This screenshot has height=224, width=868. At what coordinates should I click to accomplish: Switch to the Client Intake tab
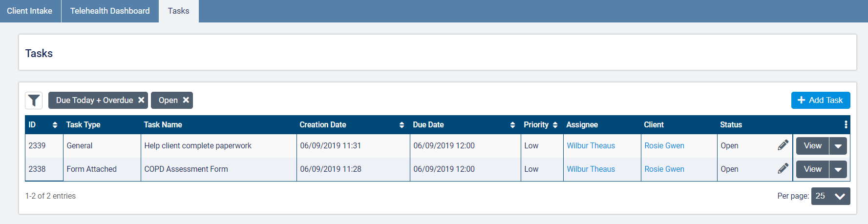coord(30,11)
